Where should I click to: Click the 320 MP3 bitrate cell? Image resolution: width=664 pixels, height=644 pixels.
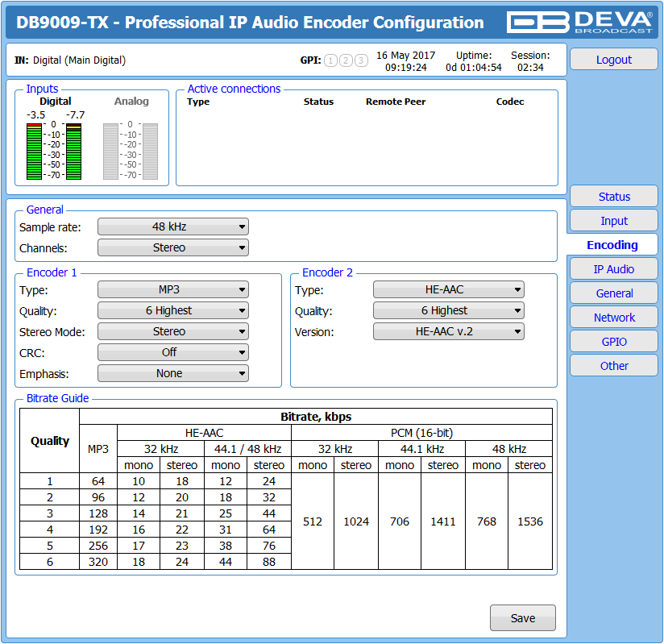(x=98, y=562)
